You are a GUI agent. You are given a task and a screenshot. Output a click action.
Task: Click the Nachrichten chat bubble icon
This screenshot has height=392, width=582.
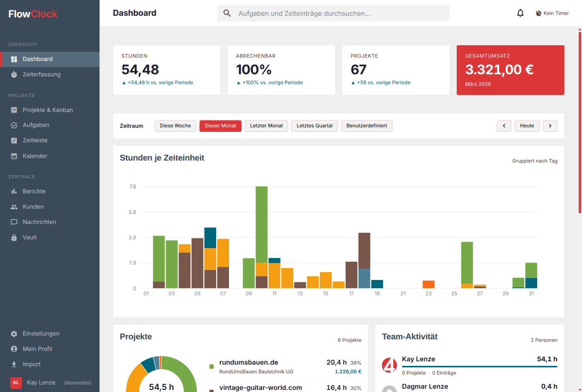14,222
